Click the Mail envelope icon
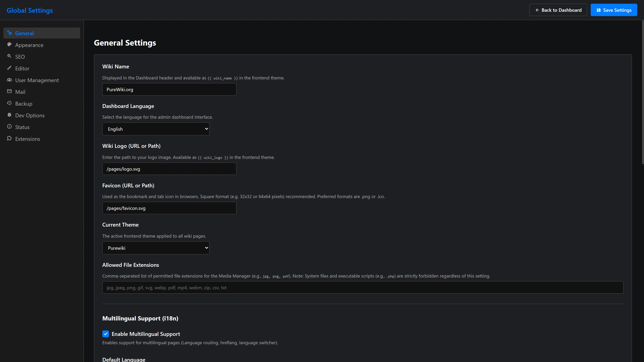This screenshot has width=644, height=362. 9,92
